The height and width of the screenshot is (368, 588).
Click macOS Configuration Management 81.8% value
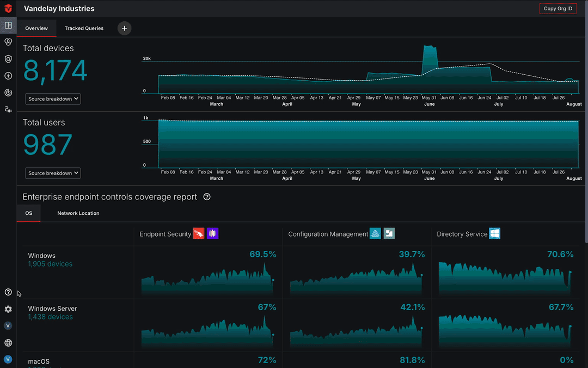(x=412, y=360)
